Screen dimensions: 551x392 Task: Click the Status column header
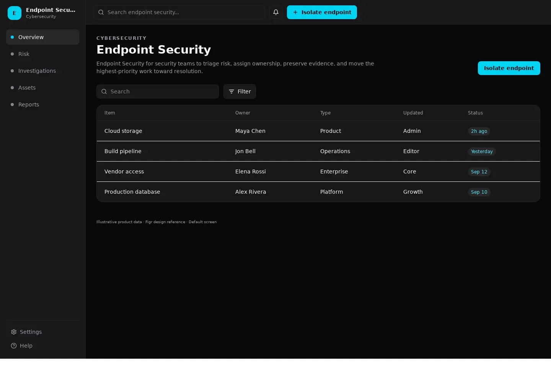(475, 113)
